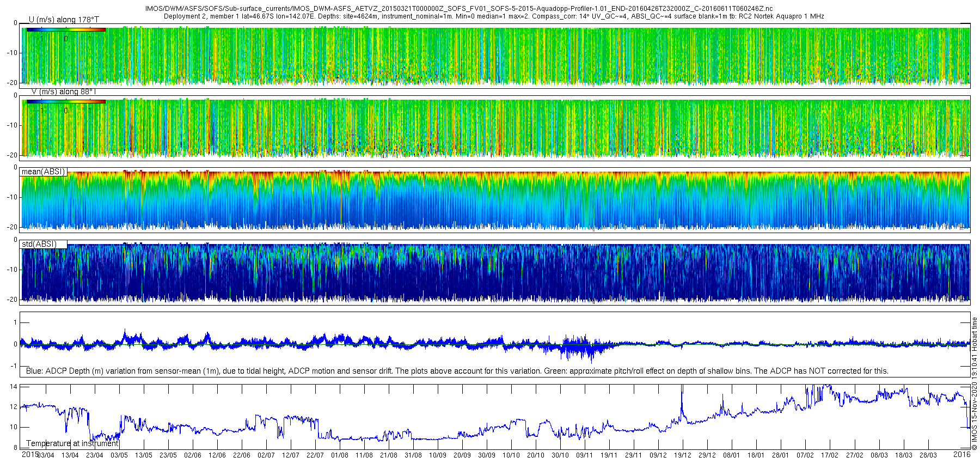Click the '28/01' date tick label

coord(781,455)
